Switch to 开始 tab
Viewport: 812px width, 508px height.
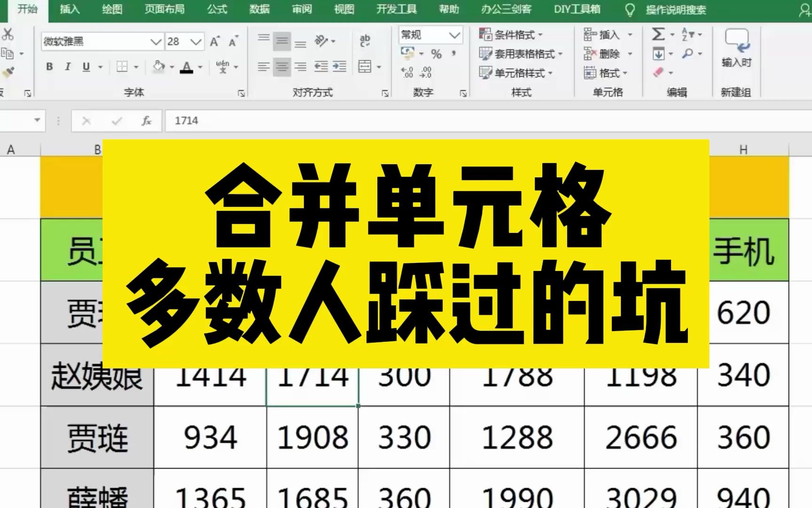27,9
